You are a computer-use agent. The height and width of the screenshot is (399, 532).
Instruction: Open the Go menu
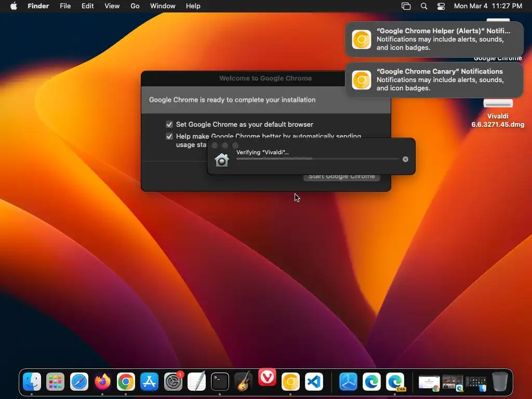pos(135,6)
